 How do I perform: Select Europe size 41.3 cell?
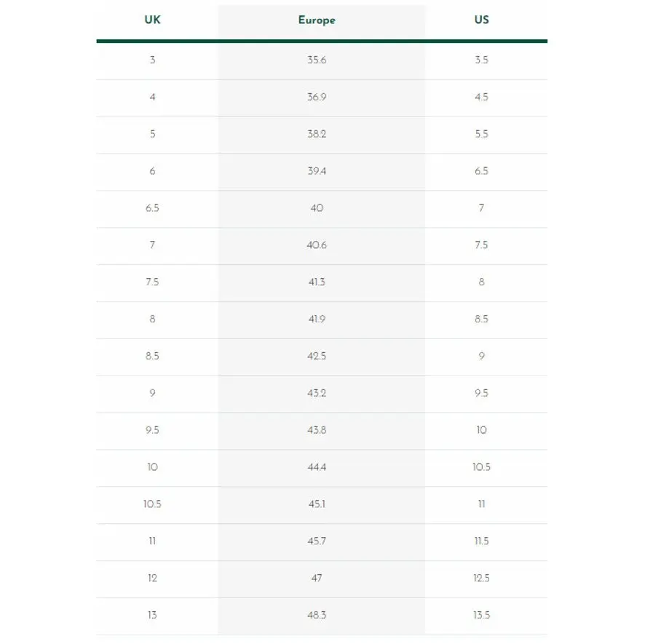click(317, 282)
